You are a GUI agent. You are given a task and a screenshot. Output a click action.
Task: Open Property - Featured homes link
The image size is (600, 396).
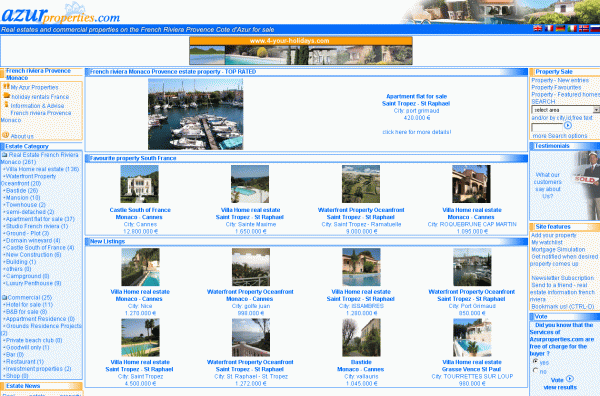coord(566,95)
